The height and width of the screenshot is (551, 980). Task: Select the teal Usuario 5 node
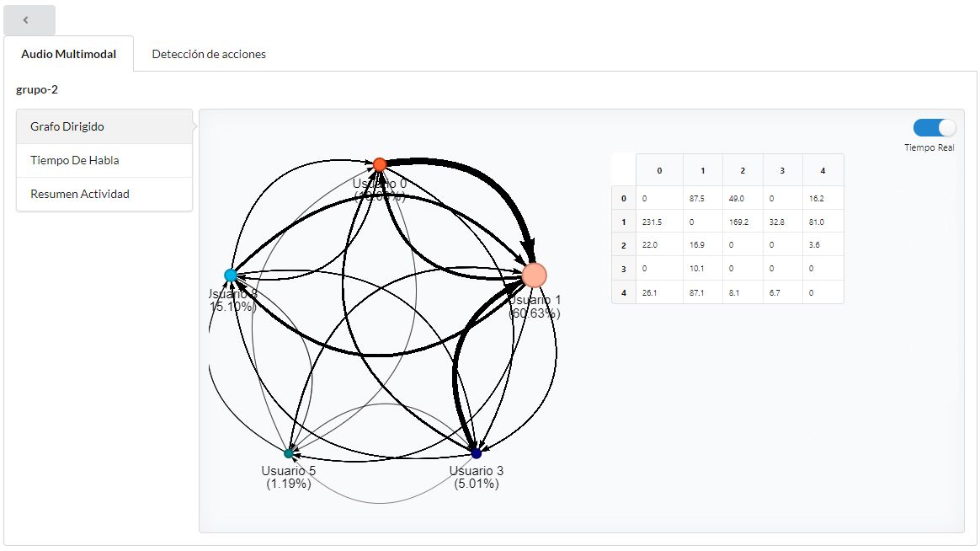(x=289, y=453)
